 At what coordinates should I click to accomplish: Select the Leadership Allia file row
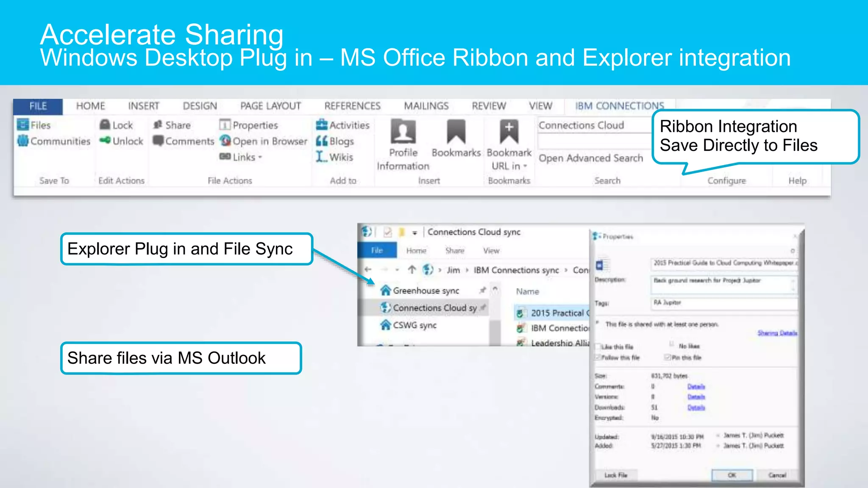[552, 342]
